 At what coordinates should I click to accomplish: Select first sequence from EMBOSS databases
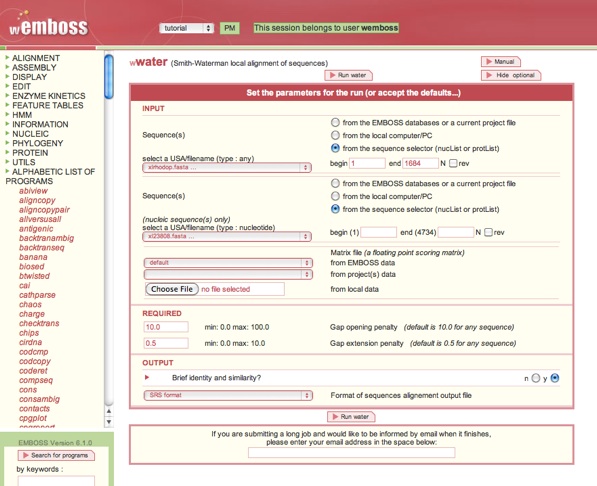[335, 123]
